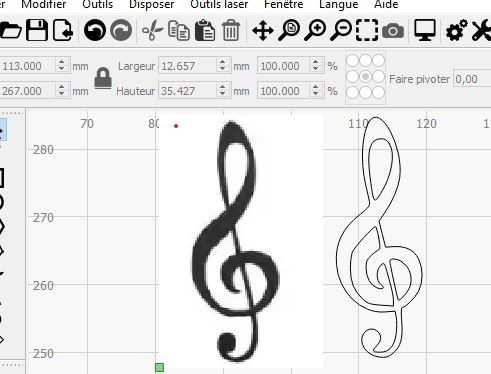Screen dimensions: 491x374
Task: Select the center anchor point
Action: (x=365, y=77)
